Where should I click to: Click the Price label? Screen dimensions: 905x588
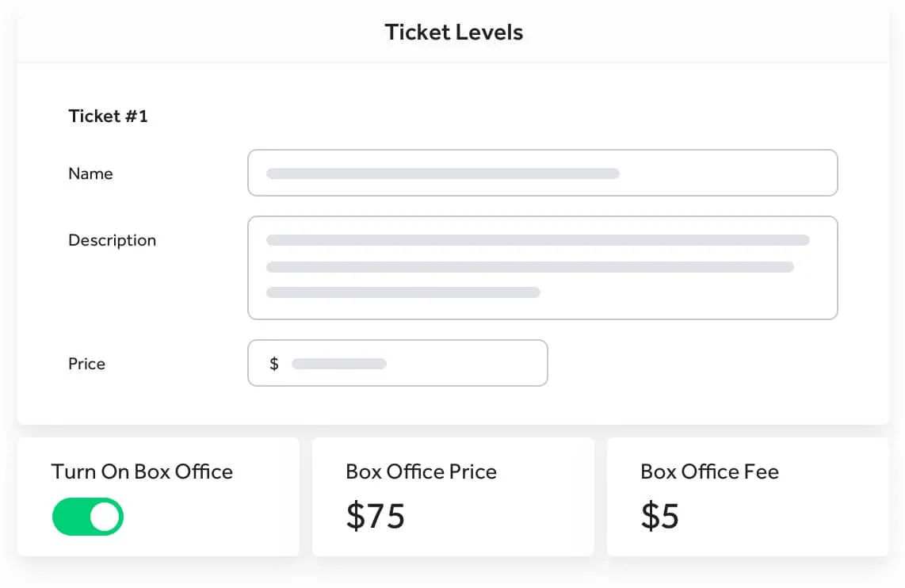[86, 364]
